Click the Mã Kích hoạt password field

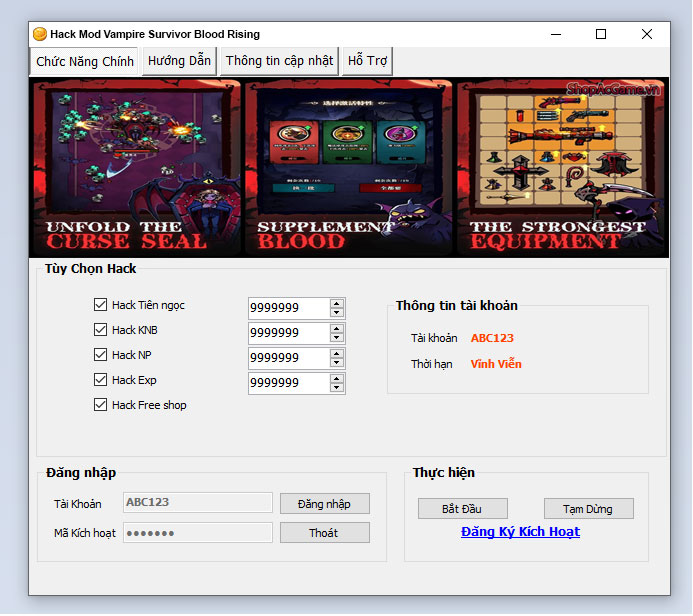point(197,533)
